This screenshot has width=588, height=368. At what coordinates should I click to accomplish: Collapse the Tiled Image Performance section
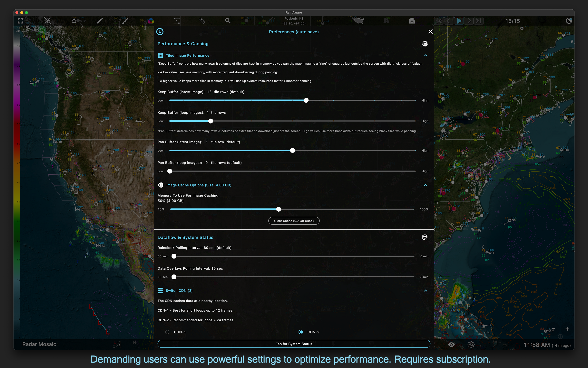pos(425,55)
